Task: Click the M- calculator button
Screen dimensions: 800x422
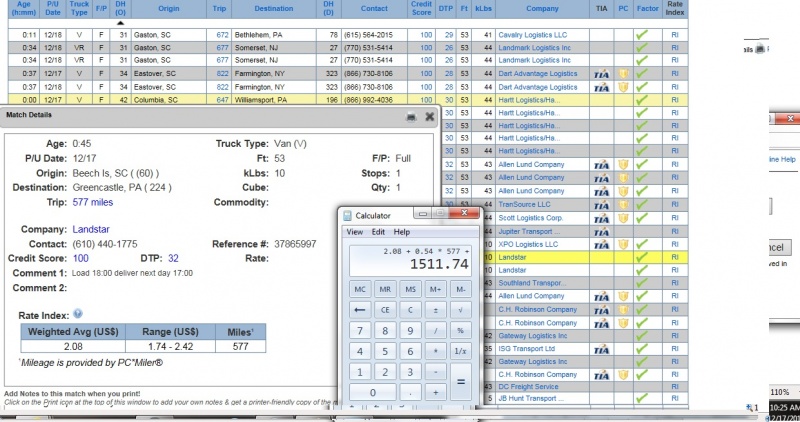Action: click(x=460, y=289)
